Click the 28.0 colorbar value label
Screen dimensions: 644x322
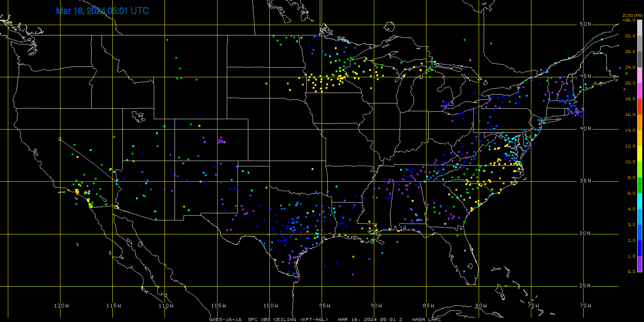pyautogui.click(x=630, y=52)
